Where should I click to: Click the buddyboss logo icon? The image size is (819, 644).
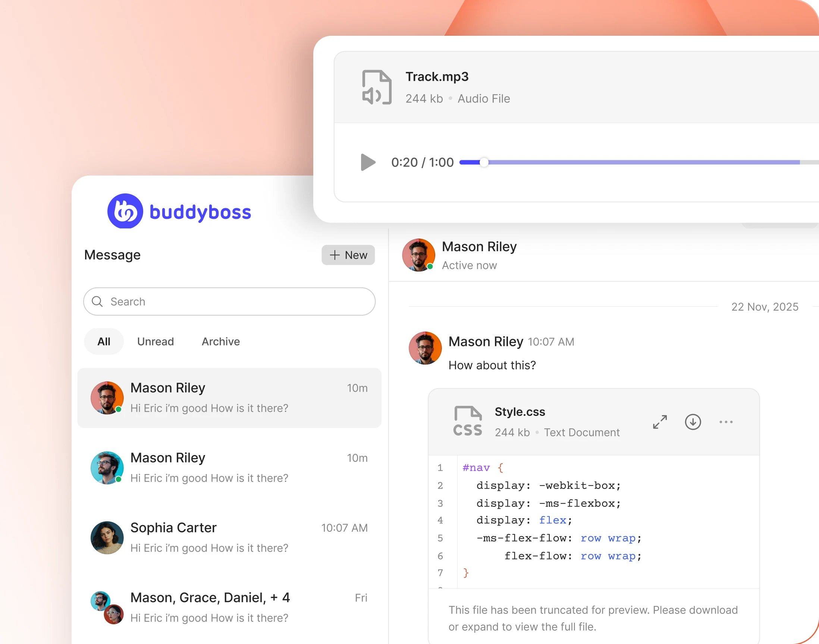[x=125, y=211]
